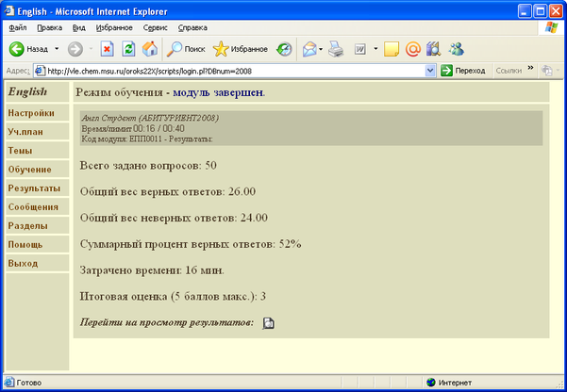Viewport: 567px width, 392px height.
Task: Expand the address bar dropdown arrow
Action: pyautogui.click(x=430, y=71)
